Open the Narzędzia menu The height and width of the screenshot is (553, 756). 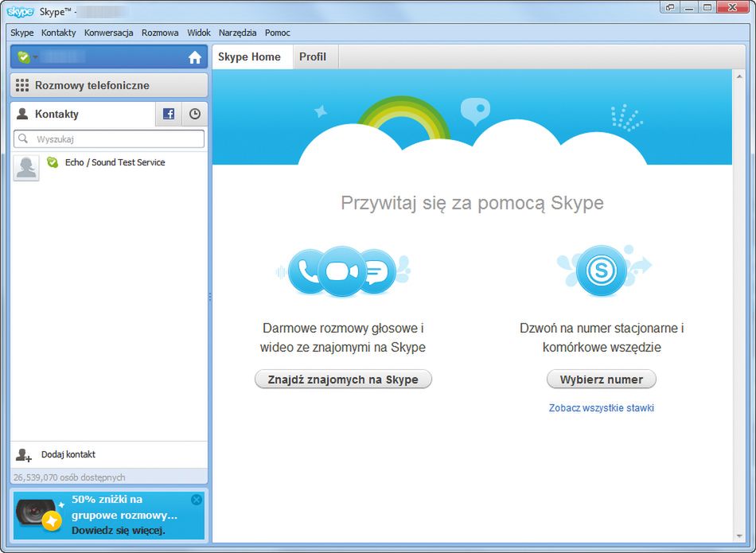pyautogui.click(x=237, y=33)
